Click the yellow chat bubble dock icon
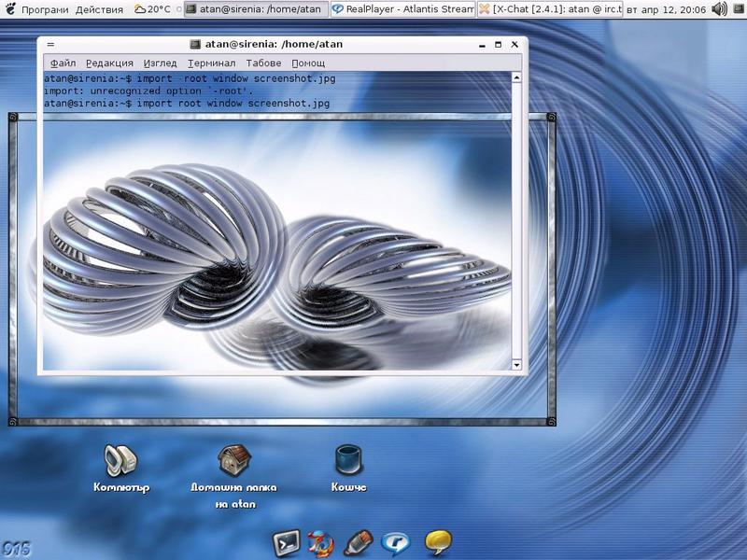 tap(438, 541)
